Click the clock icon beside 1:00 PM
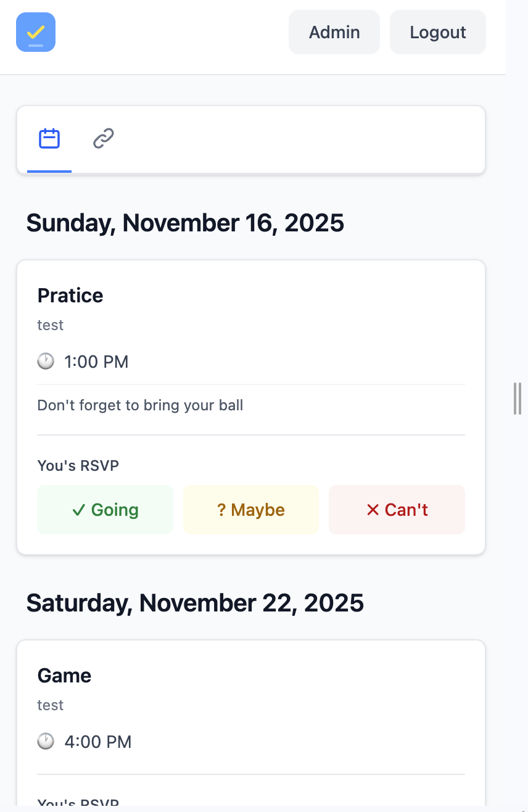 (x=46, y=362)
